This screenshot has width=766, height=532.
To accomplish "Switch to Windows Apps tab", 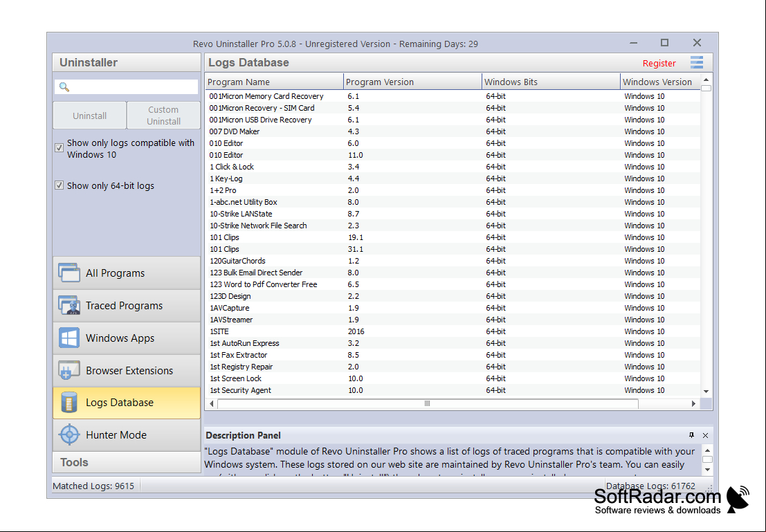I will (127, 338).
